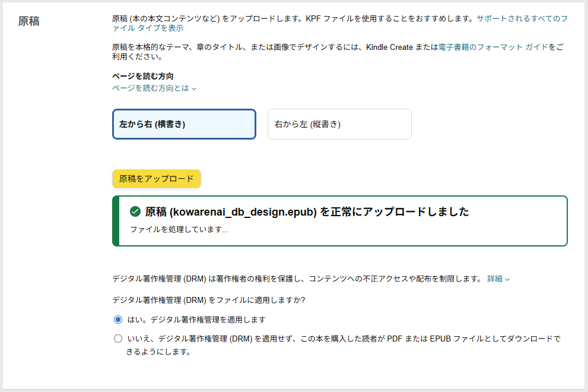Click はい。デジタル著作権管理を適用します label text

pyautogui.click(x=196, y=320)
